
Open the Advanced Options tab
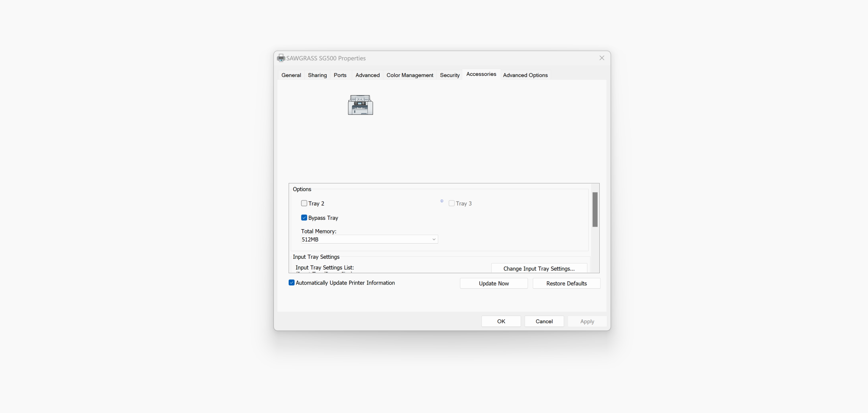coord(525,75)
